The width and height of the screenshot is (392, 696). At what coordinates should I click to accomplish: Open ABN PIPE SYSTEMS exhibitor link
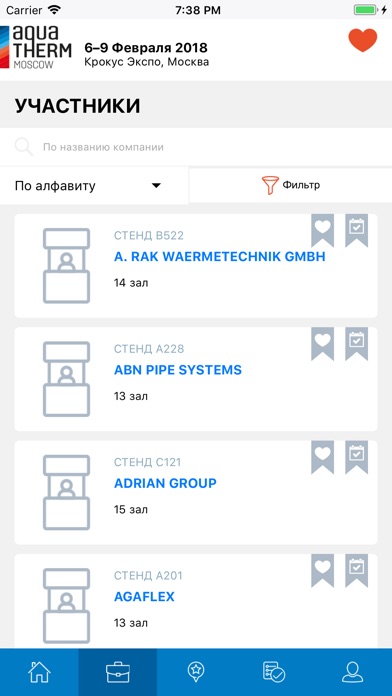(178, 370)
